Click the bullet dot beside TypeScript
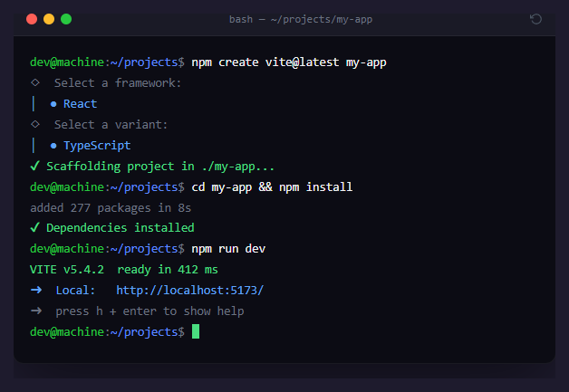569x392 pixels. (53, 146)
